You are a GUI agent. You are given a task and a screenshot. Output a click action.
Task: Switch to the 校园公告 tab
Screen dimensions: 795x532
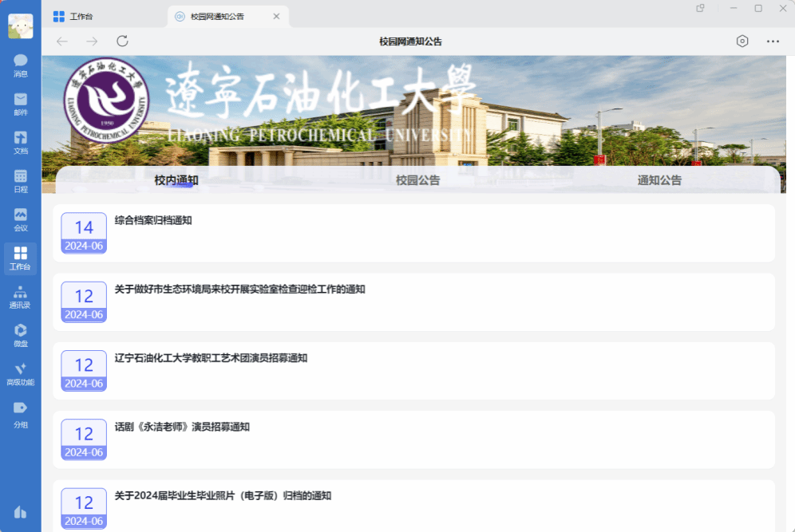417,180
